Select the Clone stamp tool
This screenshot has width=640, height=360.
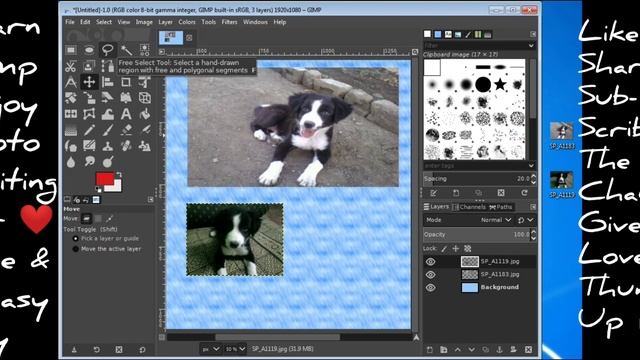click(x=107, y=146)
